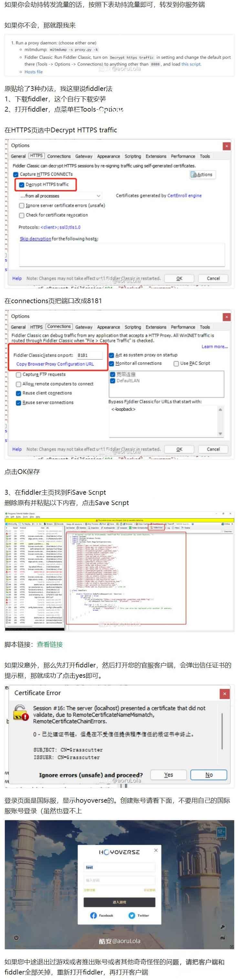Toggle Capture HTTPS CONNECTs checkbox
The height and width of the screenshot is (980, 240).
(x=16, y=174)
